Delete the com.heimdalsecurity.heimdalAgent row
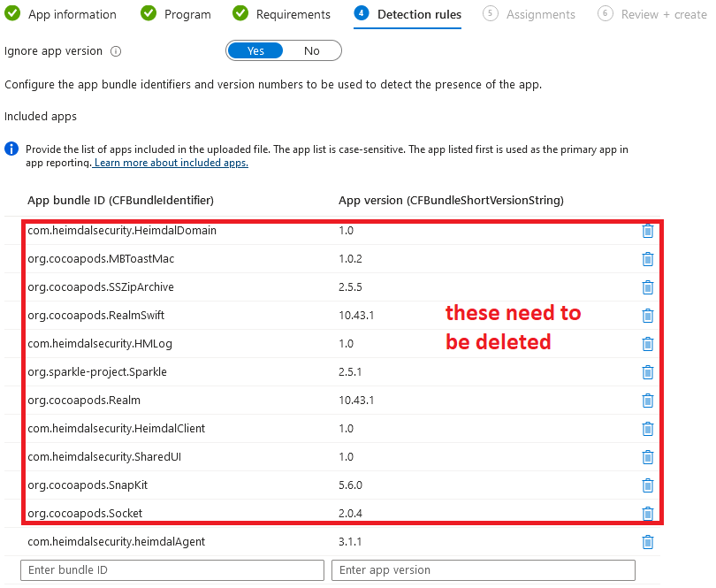The image size is (716, 588). pyautogui.click(x=648, y=542)
